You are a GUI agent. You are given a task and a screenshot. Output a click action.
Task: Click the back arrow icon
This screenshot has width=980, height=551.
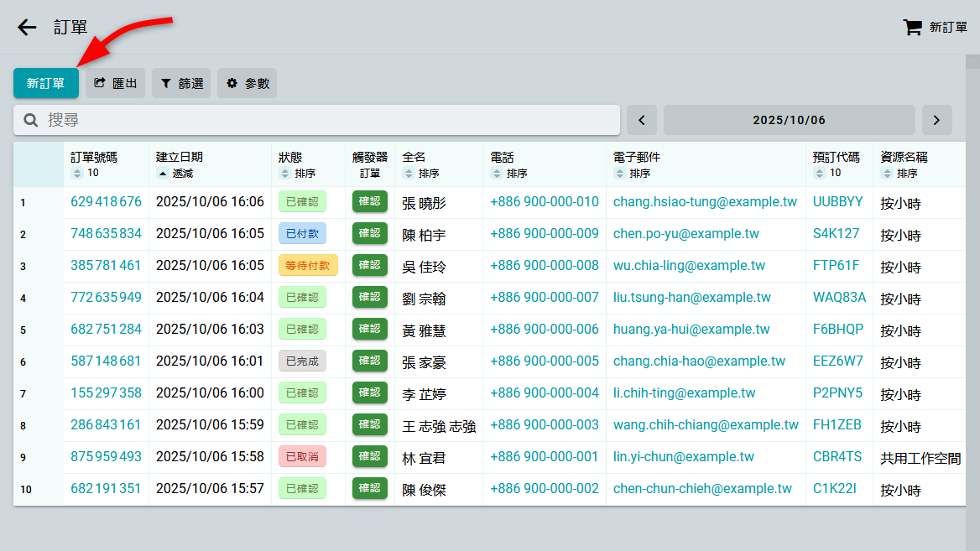coord(27,28)
